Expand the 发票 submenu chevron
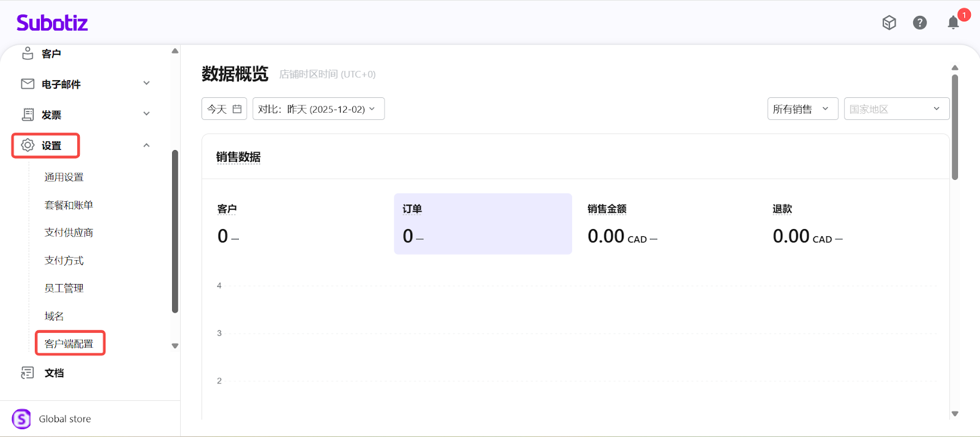The height and width of the screenshot is (437, 980). coord(146,114)
